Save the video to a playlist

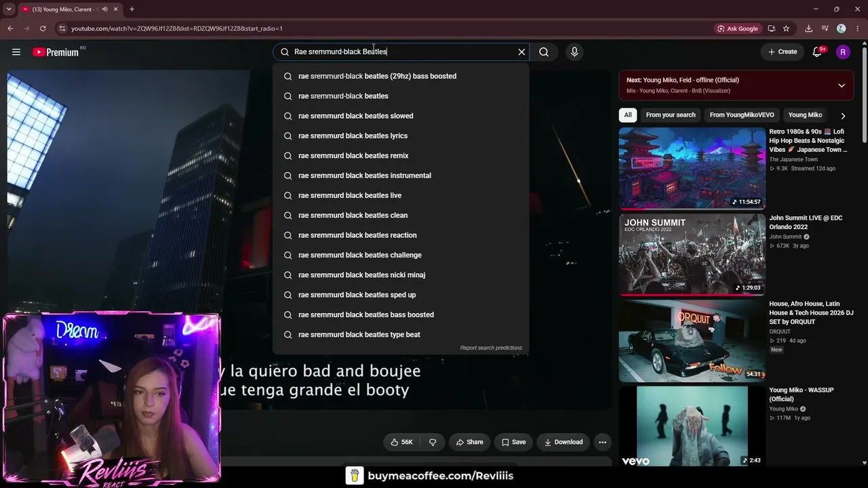click(x=513, y=442)
